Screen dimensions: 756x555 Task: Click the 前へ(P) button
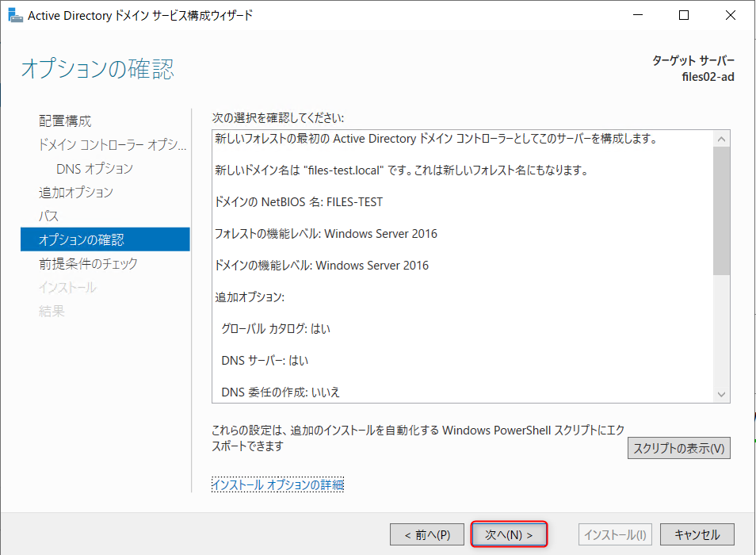426,534
